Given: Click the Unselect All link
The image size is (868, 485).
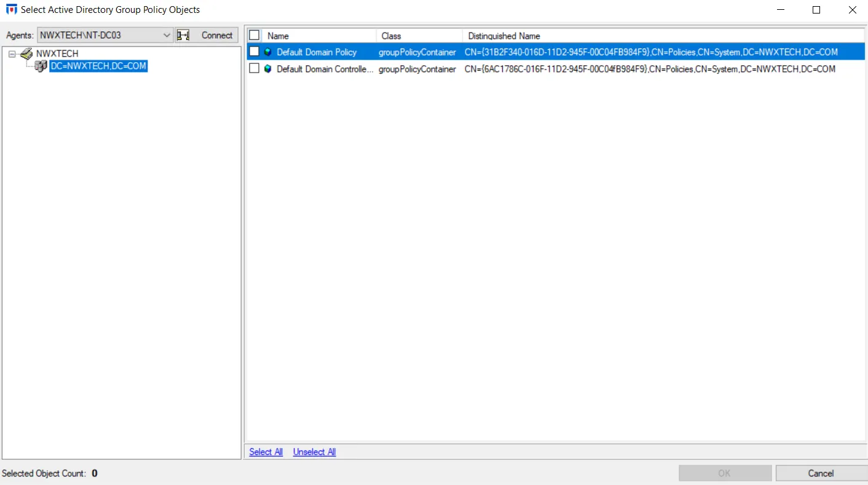Looking at the screenshot, I should [314, 452].
